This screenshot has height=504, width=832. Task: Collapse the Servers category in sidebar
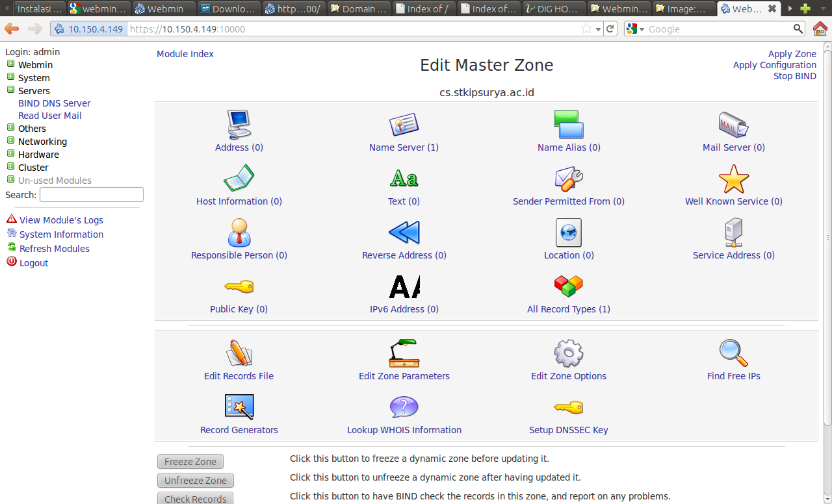point(10,90)
